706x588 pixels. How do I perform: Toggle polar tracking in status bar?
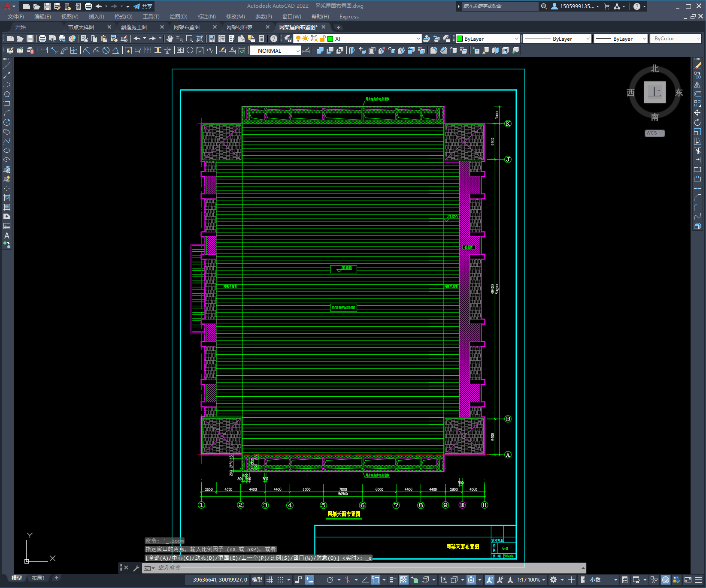pyautogui.click(x=330, y=580)
